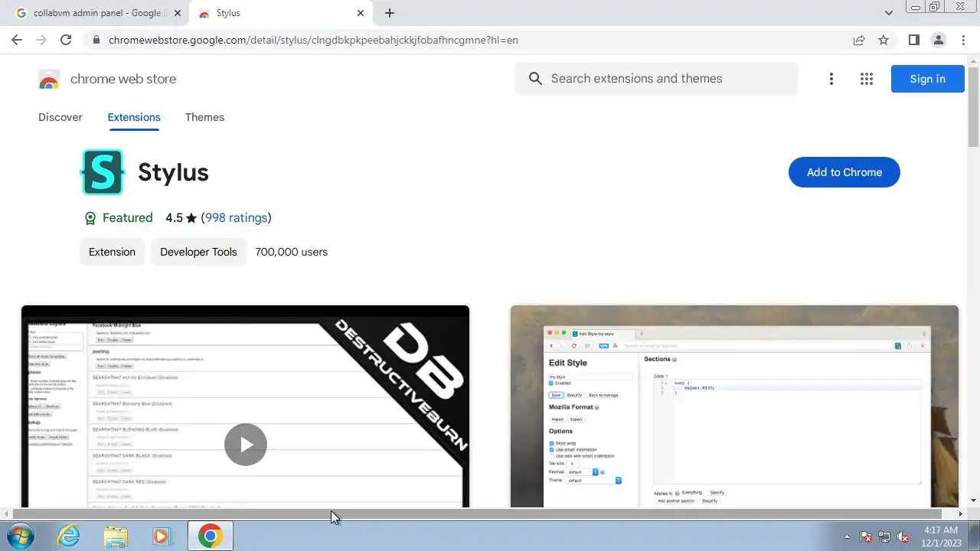Screen dimensions: 980x551
Task: Click Add to Chrome
Action: click(x=844, y=172)
